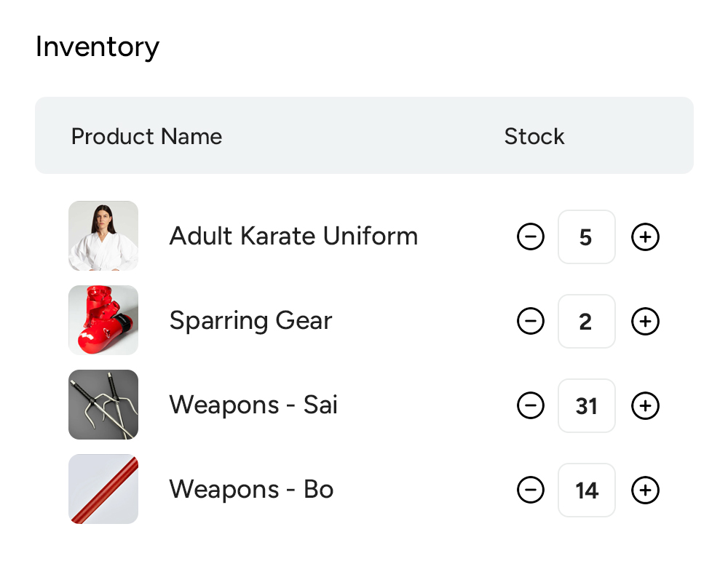Screen dimensions: 728x588
Task: Add one to Weapons - Sai stock
Action: (645, 405)
